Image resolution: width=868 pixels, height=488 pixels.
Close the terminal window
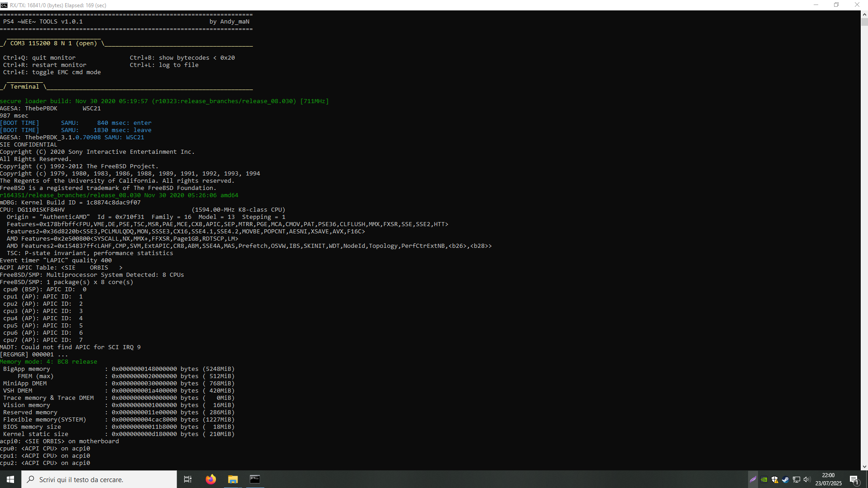(x=857, y=5)
